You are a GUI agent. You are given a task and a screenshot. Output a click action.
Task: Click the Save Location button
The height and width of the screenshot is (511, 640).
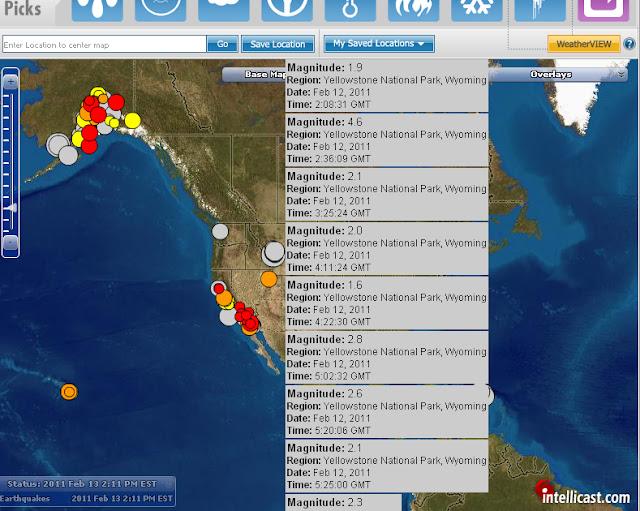[x=278, y=44]
